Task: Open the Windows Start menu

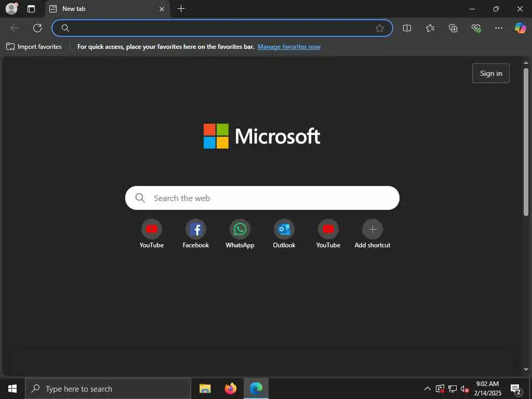Action: pos(12,389)
